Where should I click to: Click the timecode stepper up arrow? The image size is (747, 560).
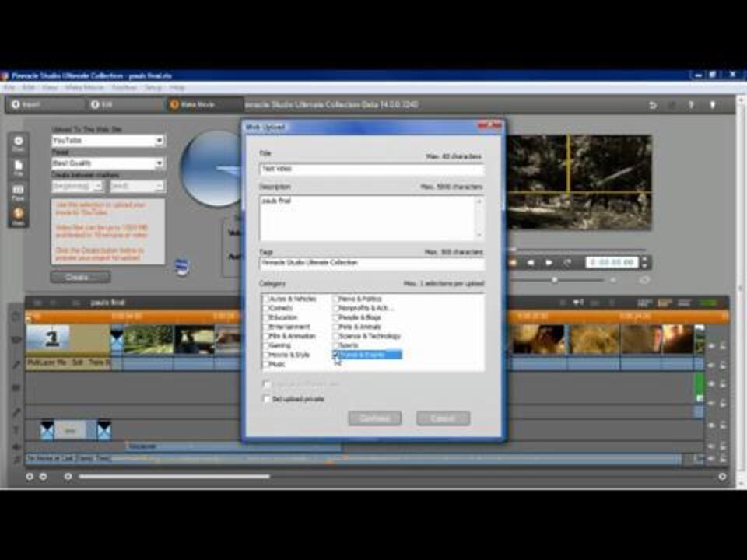pos(644,260)
